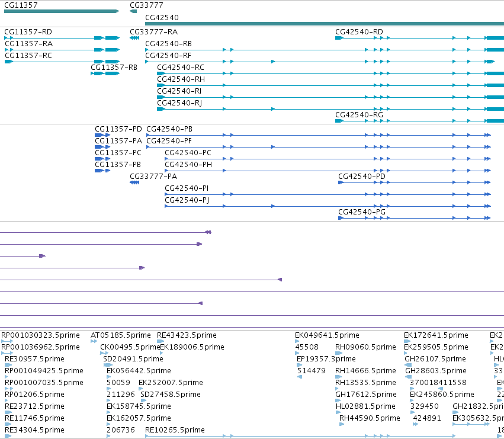Image resolution: width=504 pixels, height=439 pixels.
Task: Click protein label CG42540-PJ
Action: tap(187, 200)
